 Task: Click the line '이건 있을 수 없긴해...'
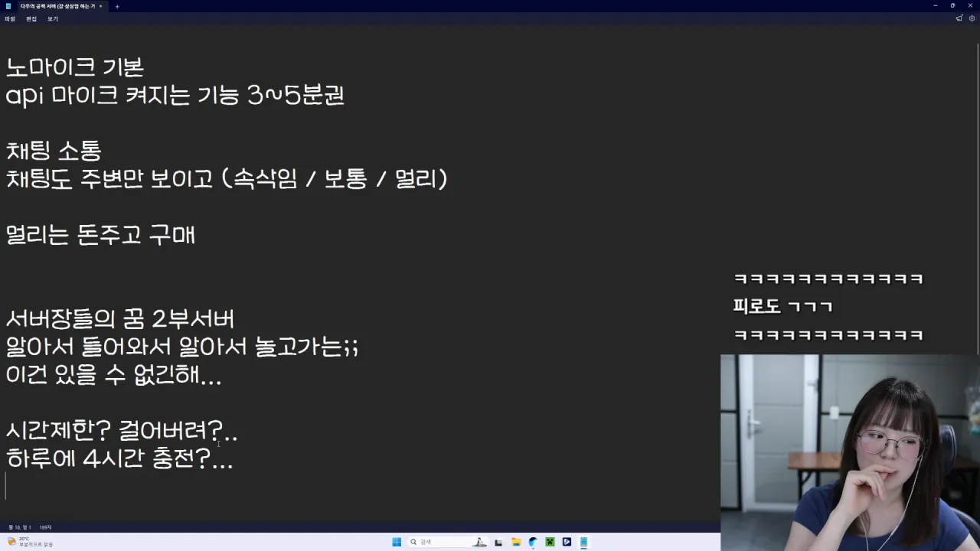pos(114,375)
